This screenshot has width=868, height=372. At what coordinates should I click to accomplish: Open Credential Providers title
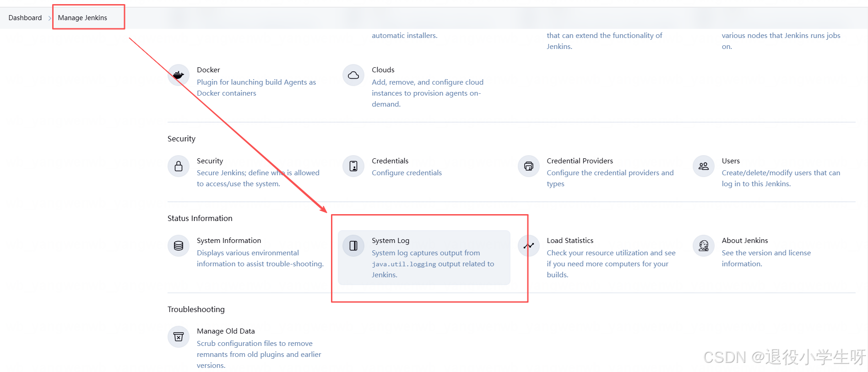[580, 161]
